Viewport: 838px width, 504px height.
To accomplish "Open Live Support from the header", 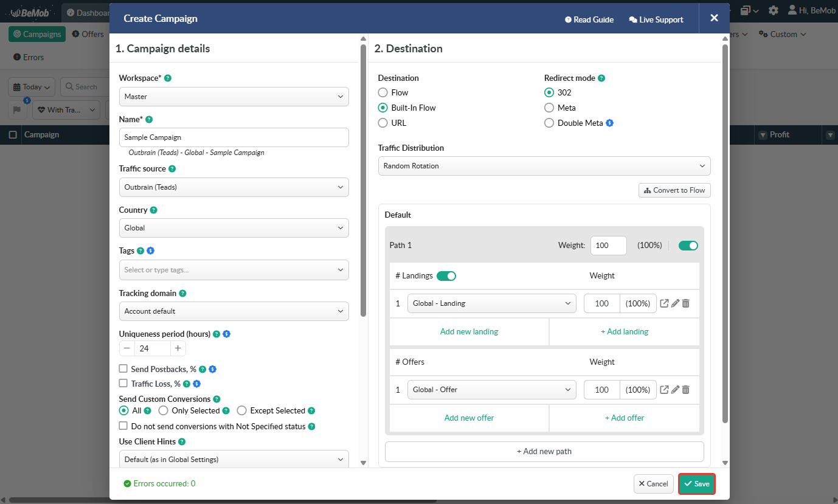I will pyautogui.click(x=656, y=19).
